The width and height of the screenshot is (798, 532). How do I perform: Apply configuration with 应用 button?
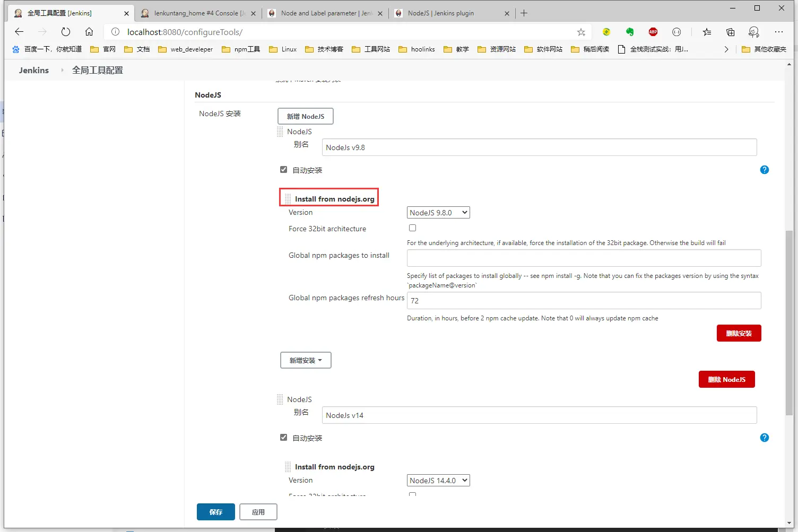pyautogui.click(x=258, y=512)
